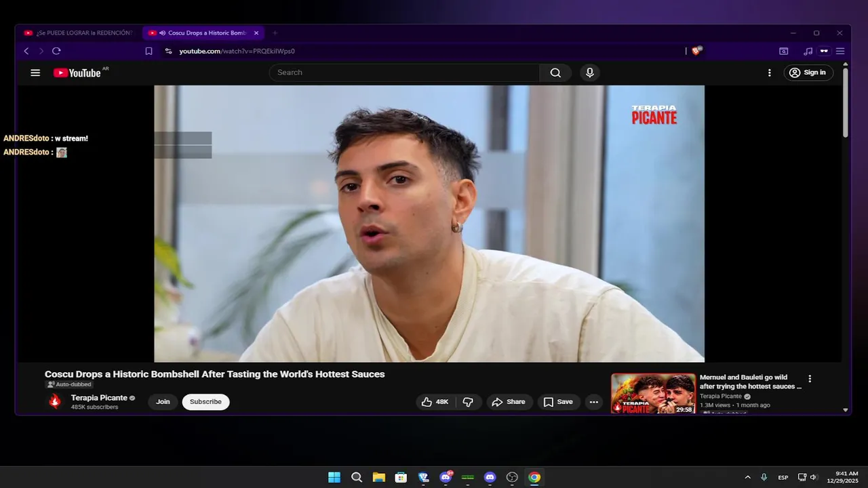Click the 'ANDRESdoto : w stream!' chat message
Image resolution: width=868 pixels, height=488 pixels.
tap(46, 138)
